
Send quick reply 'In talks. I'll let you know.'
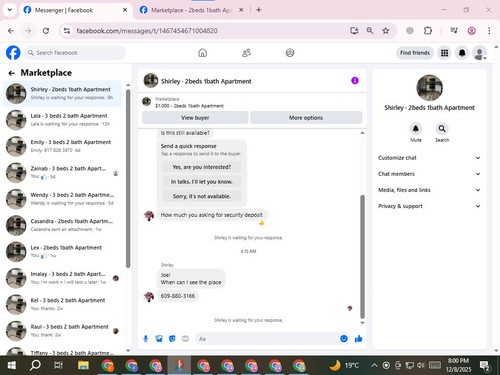202,182
